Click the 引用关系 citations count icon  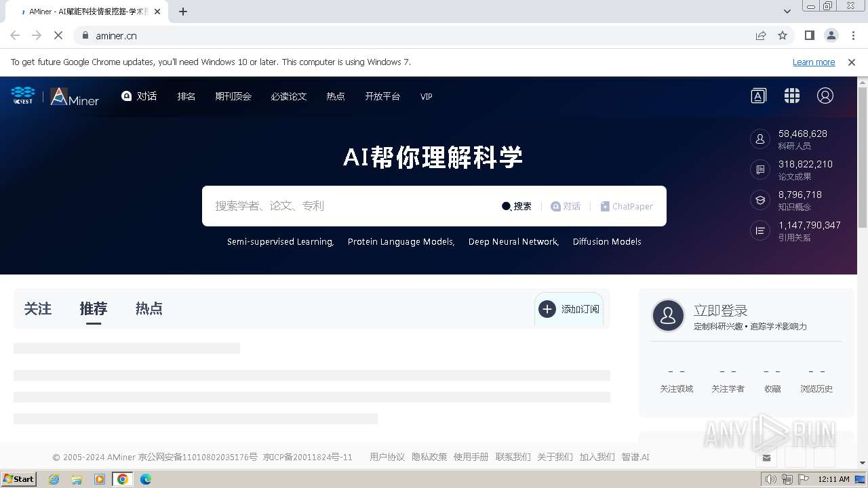[760, 230]
